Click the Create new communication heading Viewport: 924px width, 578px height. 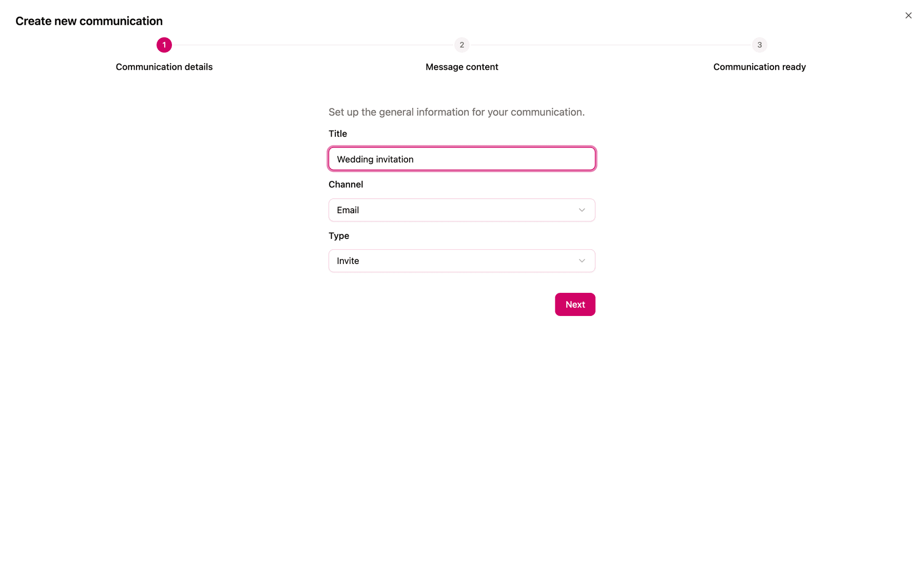pos(89,21)
